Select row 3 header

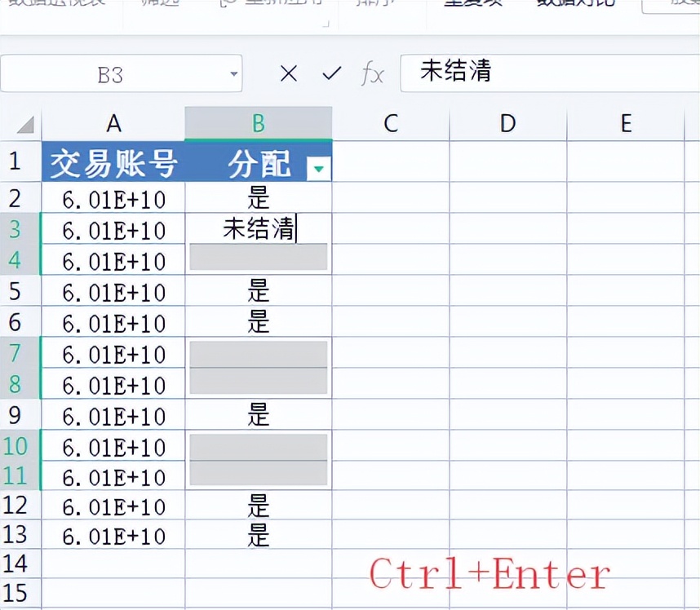point(20,228)
